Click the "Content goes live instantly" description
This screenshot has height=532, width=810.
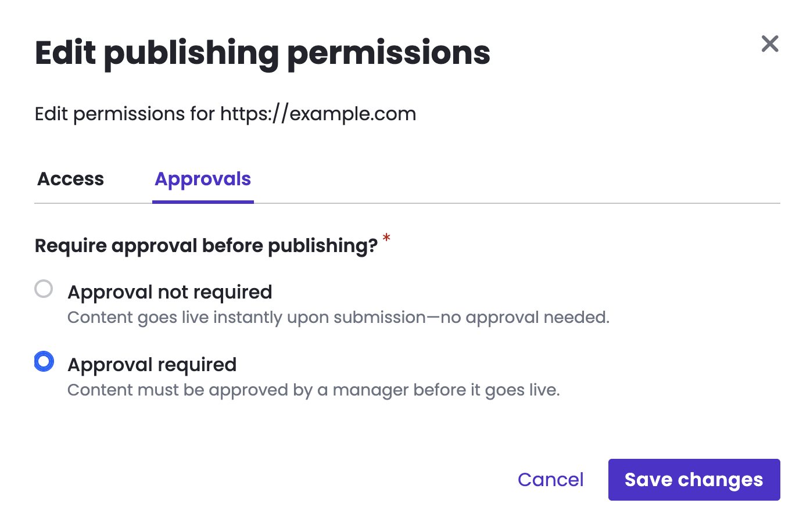[338, 318]
